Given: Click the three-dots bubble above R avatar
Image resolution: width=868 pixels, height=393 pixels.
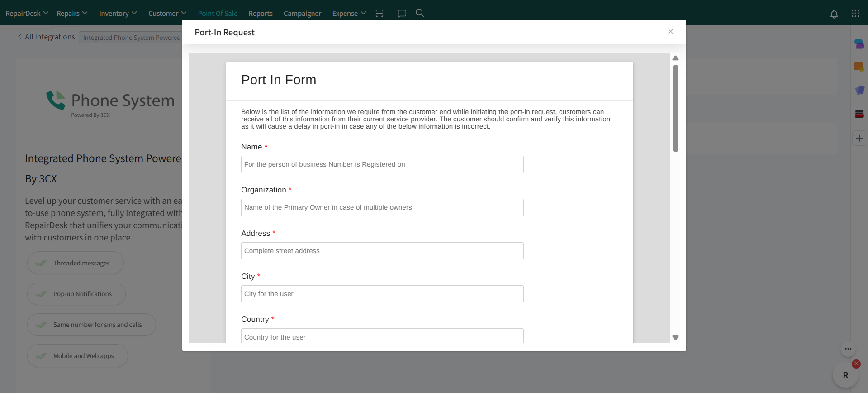Looking at the screenshot, I should pos(848,349).
